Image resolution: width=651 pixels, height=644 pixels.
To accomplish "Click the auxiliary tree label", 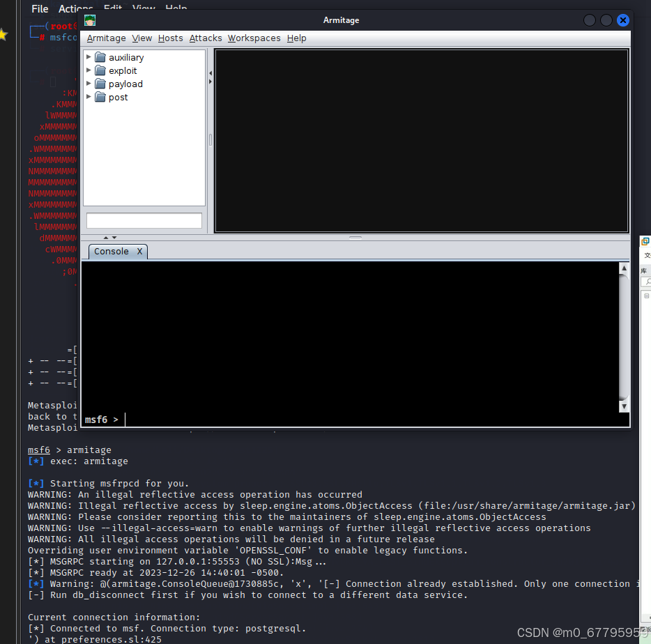I will [x=126, y=57].
